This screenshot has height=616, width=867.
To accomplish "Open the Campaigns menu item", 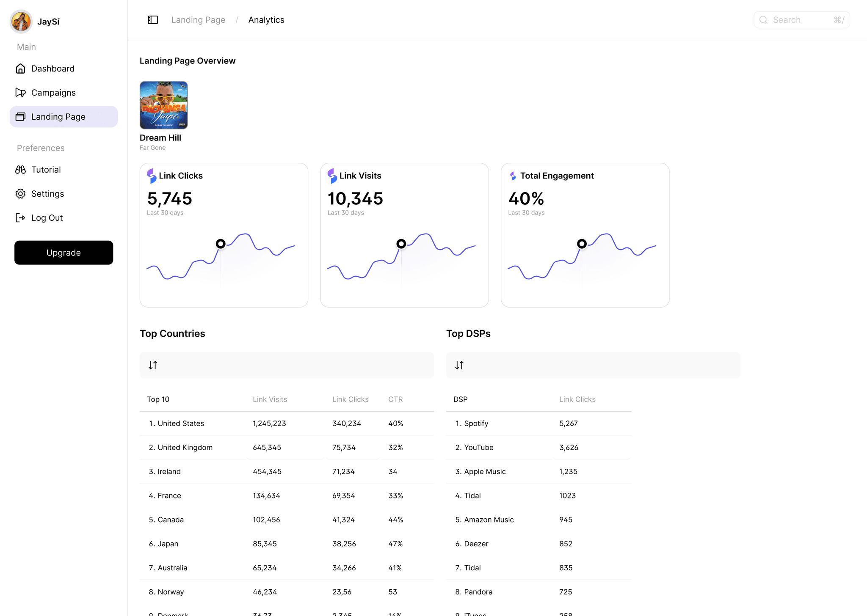I will click(x=64, y=93).
